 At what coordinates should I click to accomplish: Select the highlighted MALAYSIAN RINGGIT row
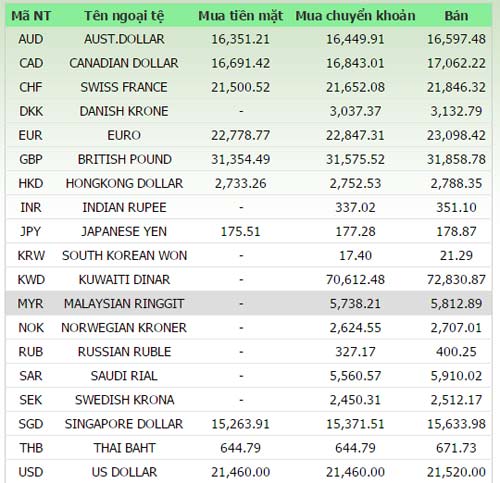249,303
